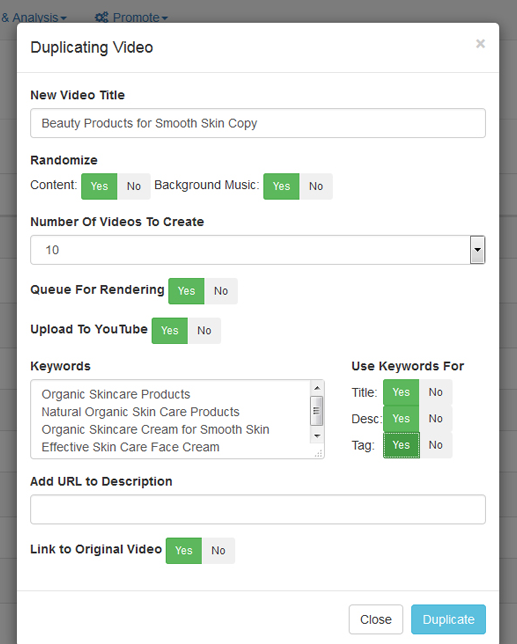Set Link to Original Video to No
Image resolution: width=517 pixels, height=644 pixels.
pos(218,551)
